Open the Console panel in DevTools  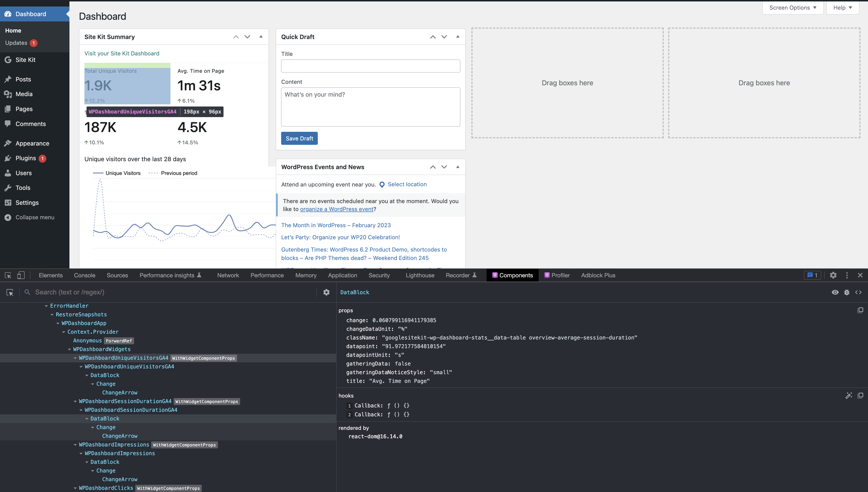(84, 275)
